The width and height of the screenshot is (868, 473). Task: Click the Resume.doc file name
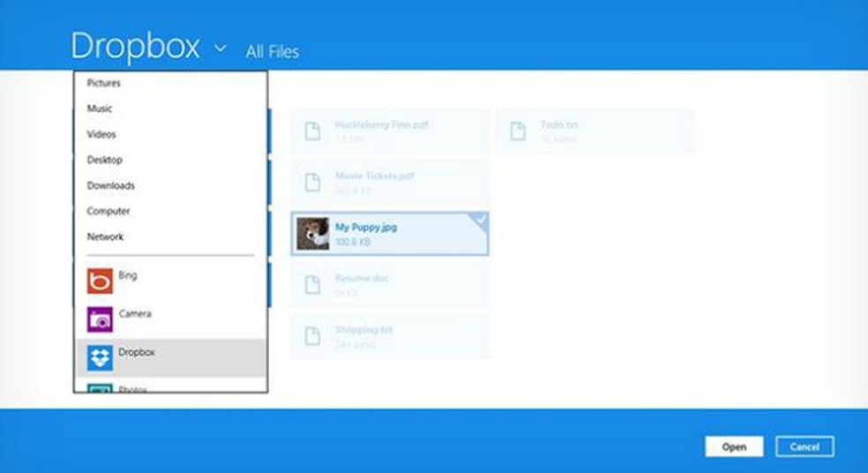coord(362,278)
